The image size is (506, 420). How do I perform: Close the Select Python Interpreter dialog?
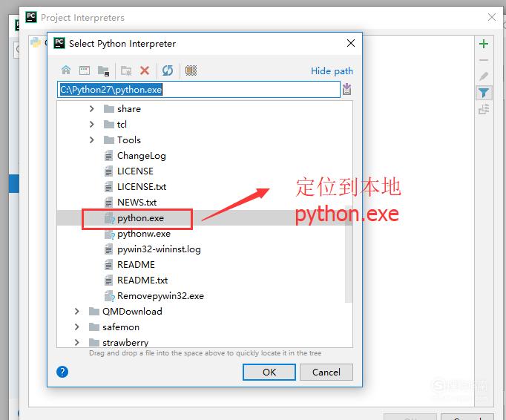click(351, 43)
